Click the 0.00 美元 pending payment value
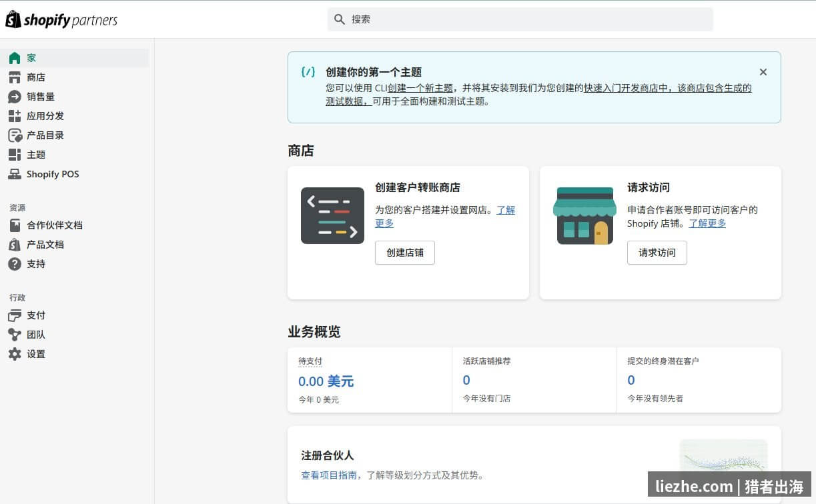 [326, 381]
